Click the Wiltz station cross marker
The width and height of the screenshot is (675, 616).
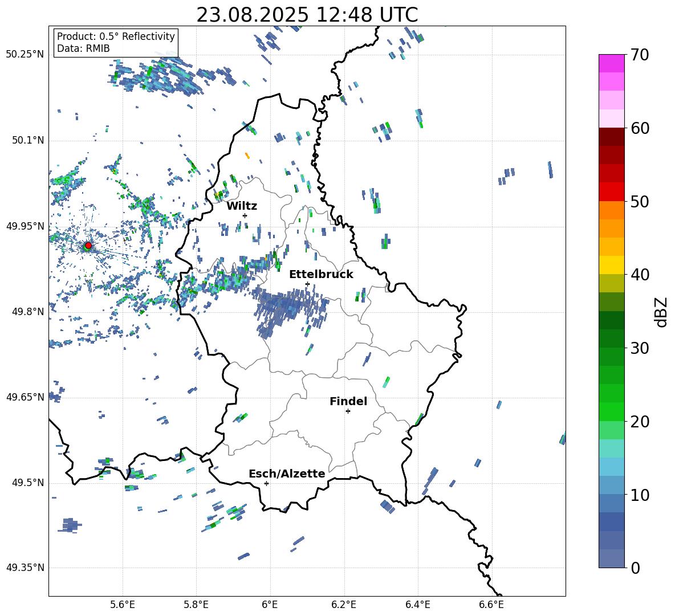245,215
